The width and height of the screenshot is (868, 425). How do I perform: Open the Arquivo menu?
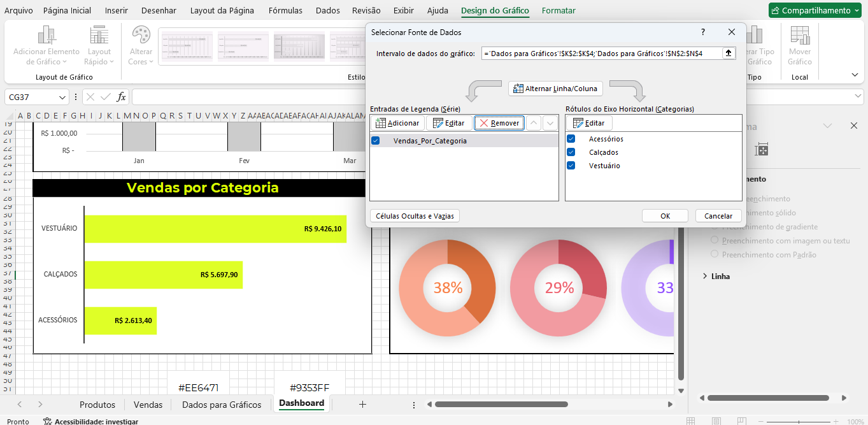[x=18, y=10]
